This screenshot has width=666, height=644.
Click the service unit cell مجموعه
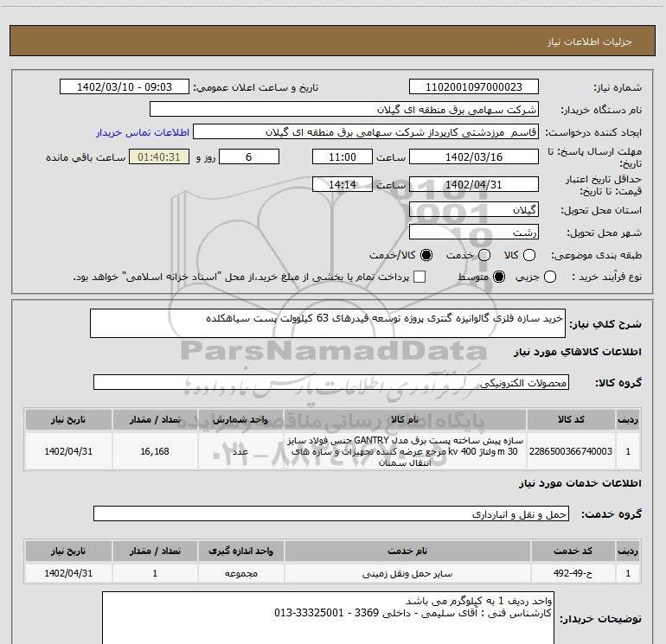[x=240, y=573]
